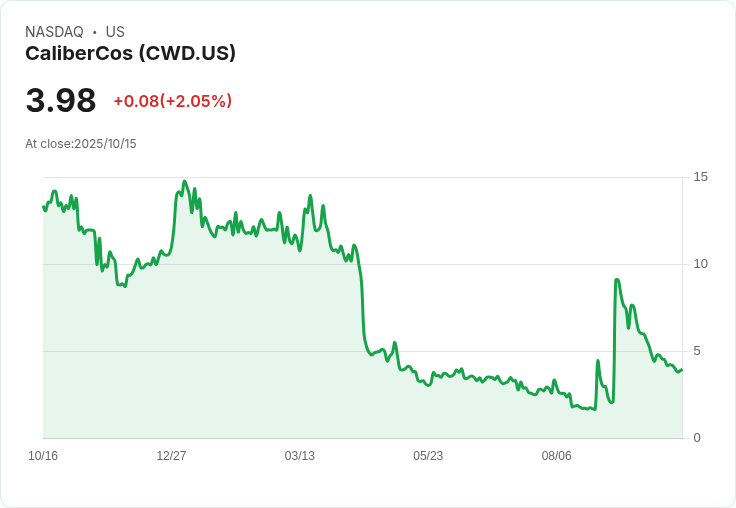The image size is (736, 508).
Task: Open the CaliberCos (CWD.US) stock title
Action: [x=130, y=53]
